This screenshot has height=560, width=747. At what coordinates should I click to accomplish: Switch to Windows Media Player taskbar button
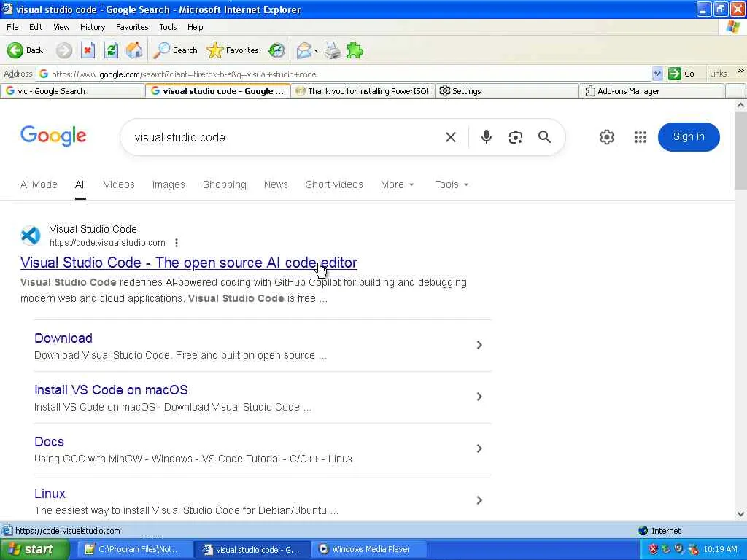point(368,550)
